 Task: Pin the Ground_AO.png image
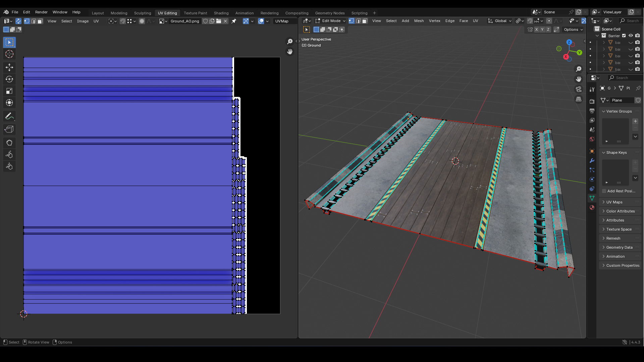234,21
